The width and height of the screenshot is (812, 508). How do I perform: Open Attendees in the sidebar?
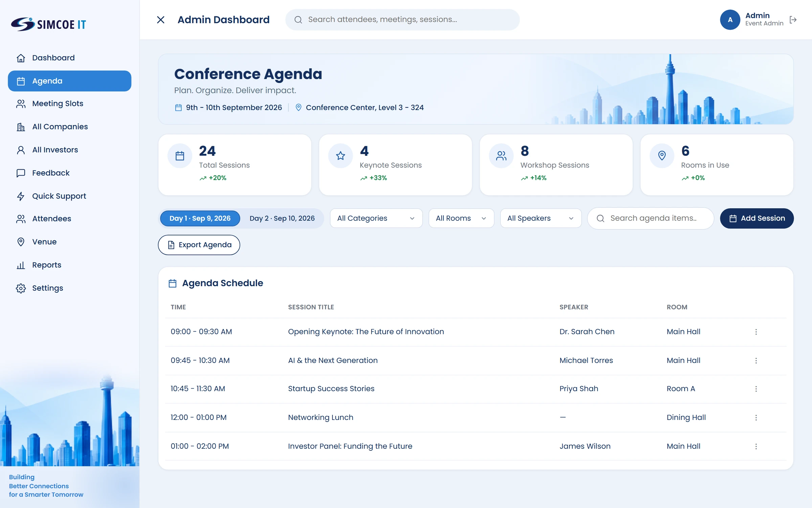tap(69, 219)
